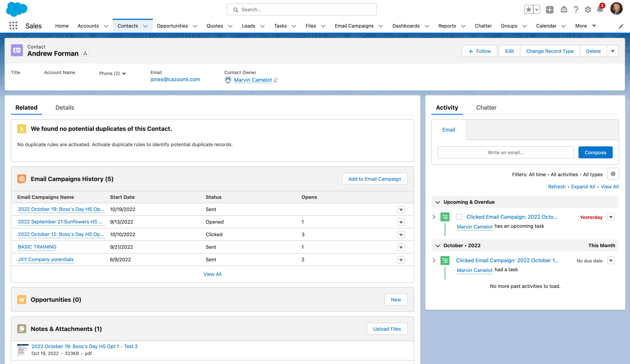The width and height of the screenshot is (630, 364).
Task: Open the actions menu for Yesterday task
Action: [611, 217]
